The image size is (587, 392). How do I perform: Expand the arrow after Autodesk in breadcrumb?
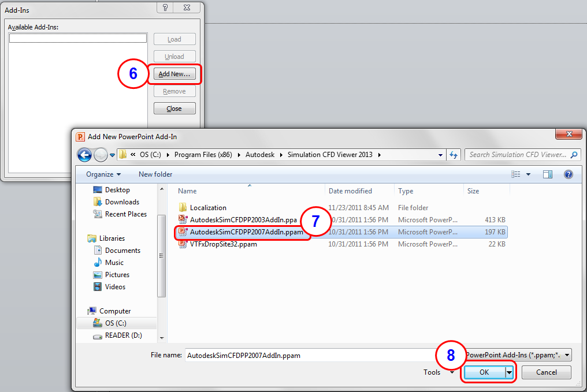point(281,155)
